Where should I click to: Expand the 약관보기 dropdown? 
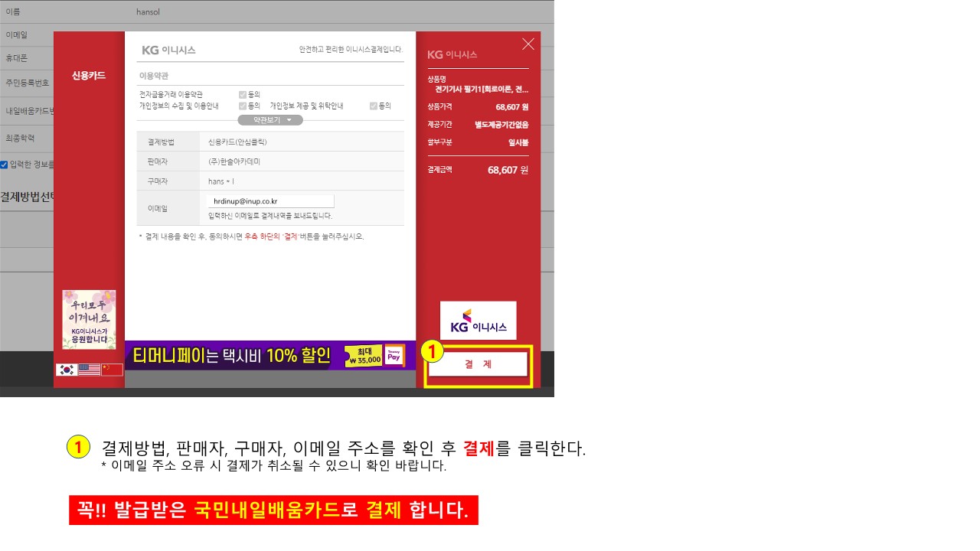pyautogui.click(x=270, y=120)
